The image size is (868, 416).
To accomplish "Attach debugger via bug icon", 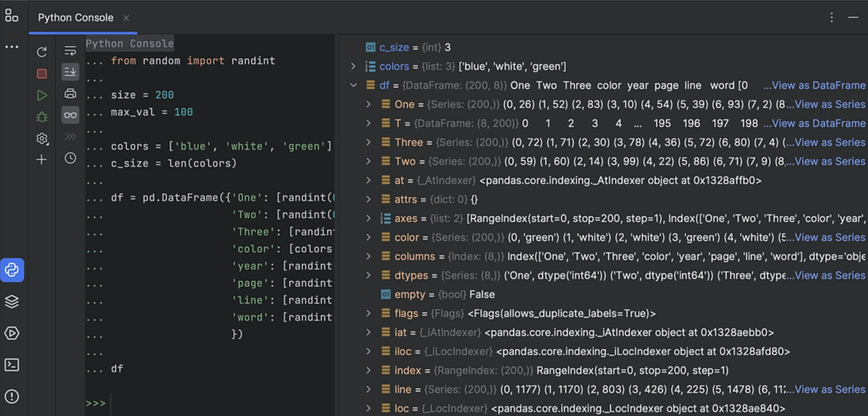I will [41, 117].
